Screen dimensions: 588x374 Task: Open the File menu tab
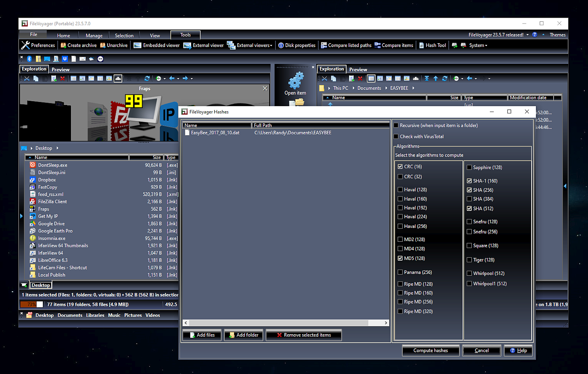click(34, 35)
